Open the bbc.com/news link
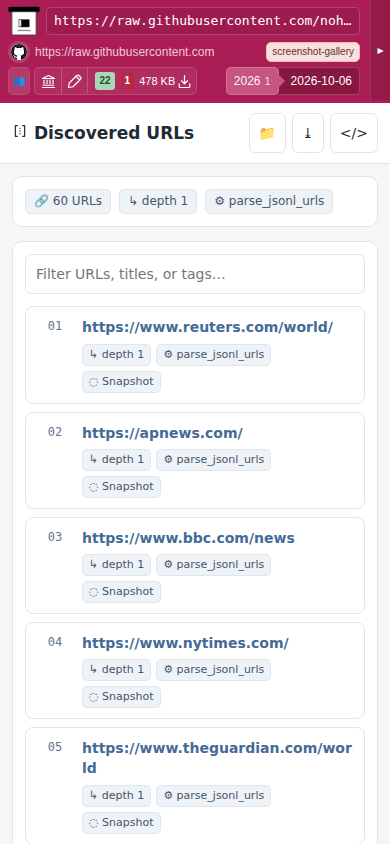This screenshot has width=390, height=844. coord(188,538)
